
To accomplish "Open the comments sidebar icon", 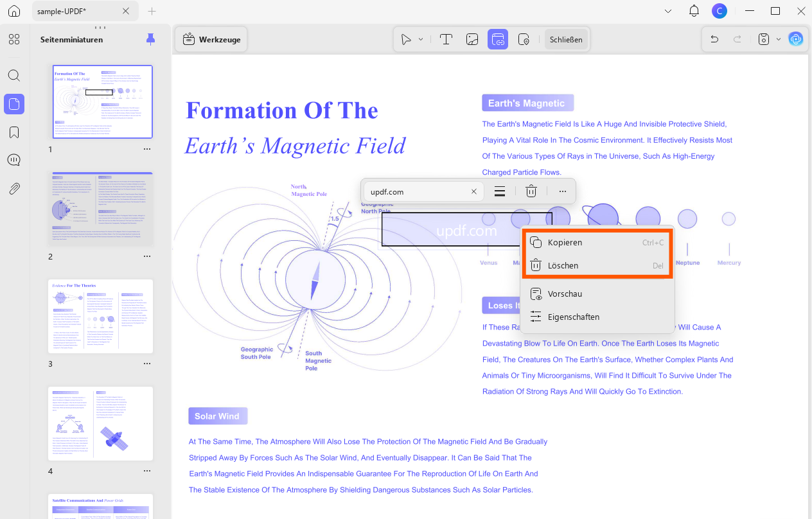I will [x=14, y=160].
